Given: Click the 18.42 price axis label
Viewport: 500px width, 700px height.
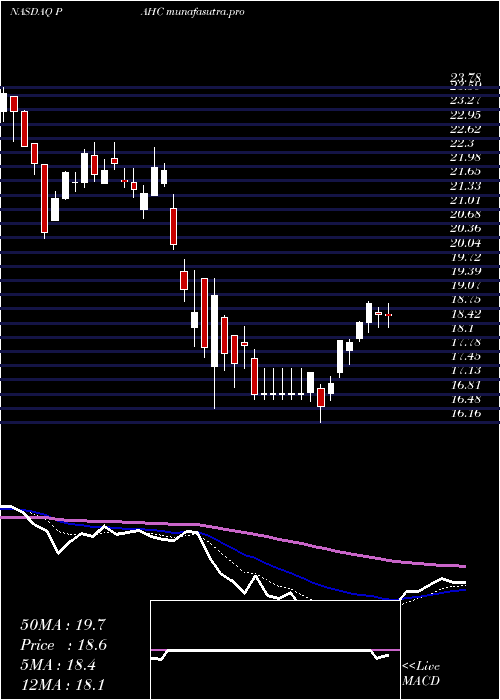Looking at the screenshot, I should click(467, 314).
